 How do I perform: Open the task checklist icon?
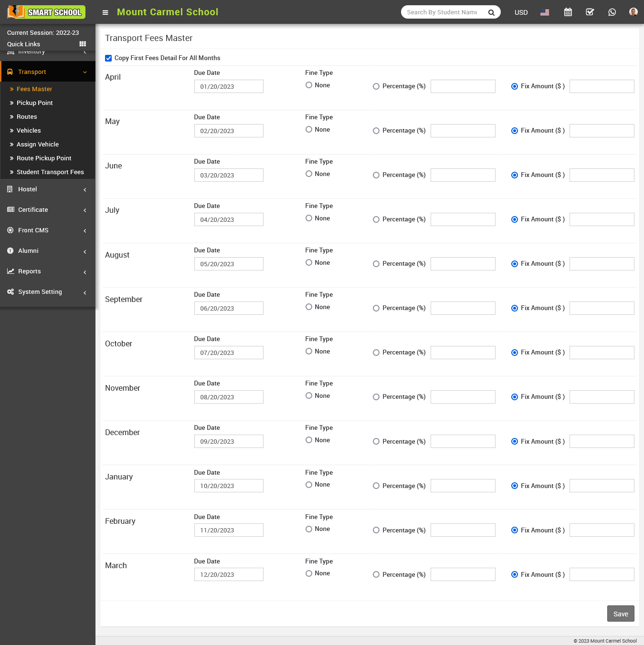point(590,12)
